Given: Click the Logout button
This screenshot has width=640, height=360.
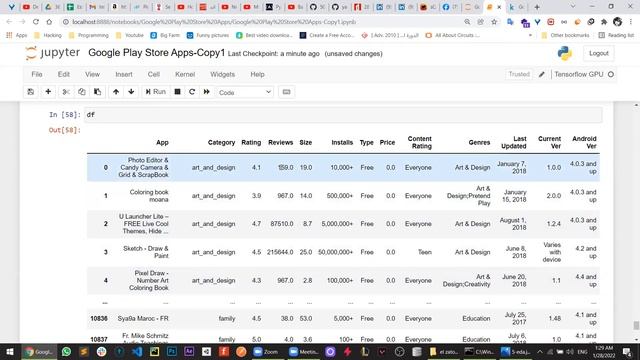Looking at the screenshot, I should click(598, 53).
